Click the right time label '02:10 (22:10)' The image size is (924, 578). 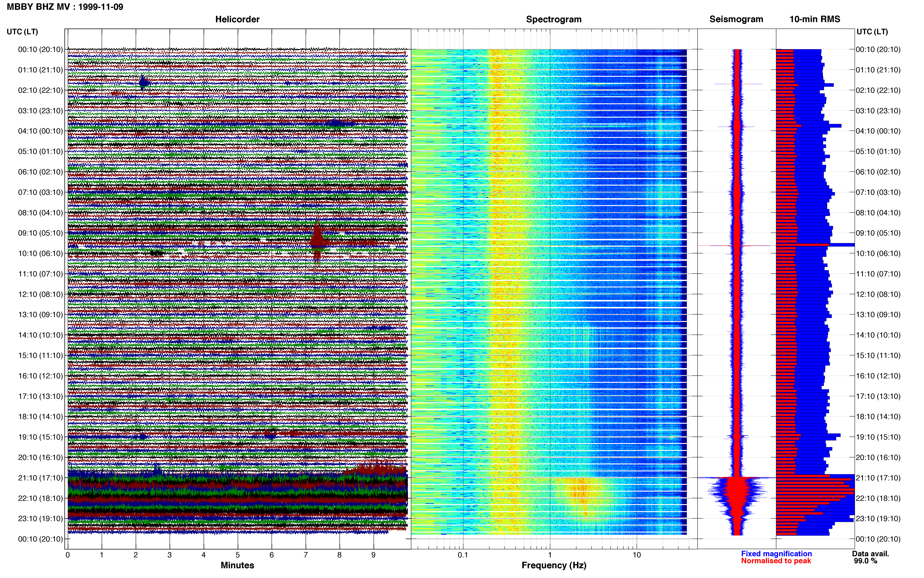[x=878, y=90]
